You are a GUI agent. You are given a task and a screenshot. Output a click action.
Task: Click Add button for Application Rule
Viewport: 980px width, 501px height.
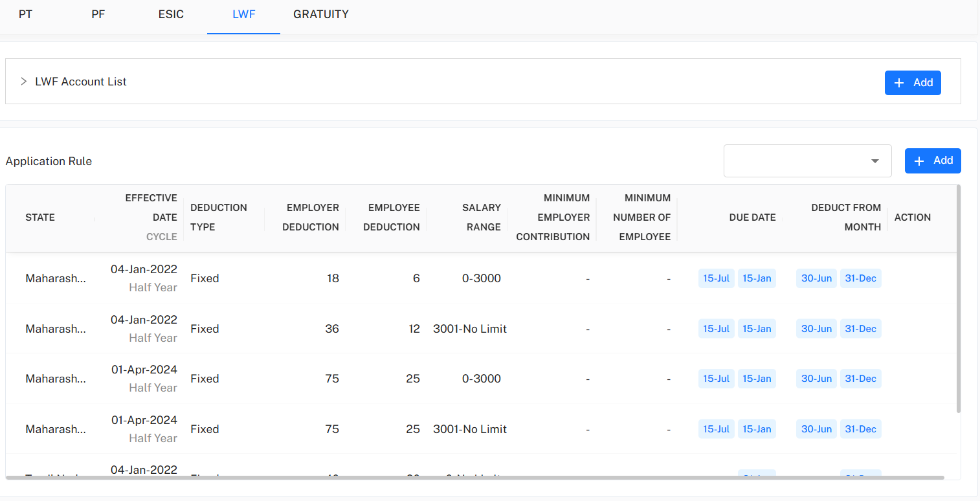tap(933, 161)
